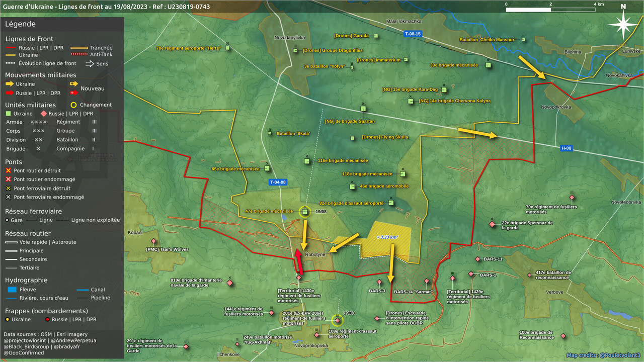Screen dimensions: 644x362
Task: Select the 46e brigade aéromobile marker
Action: click(x=352, y=187)
